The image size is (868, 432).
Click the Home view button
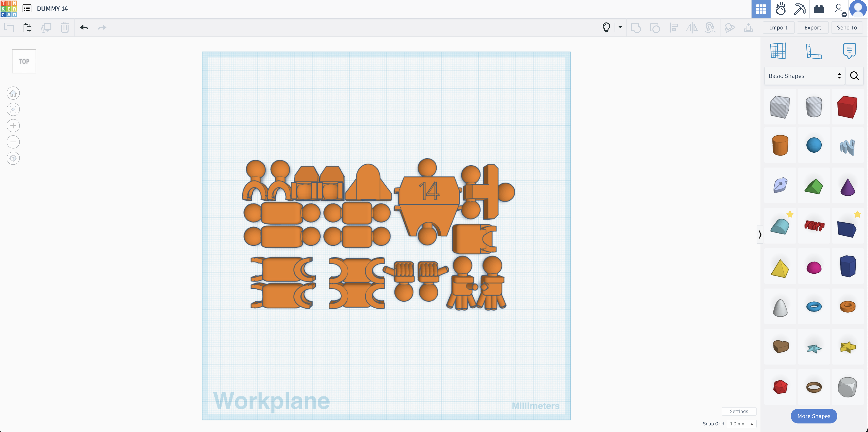click(x=13, y=93)
